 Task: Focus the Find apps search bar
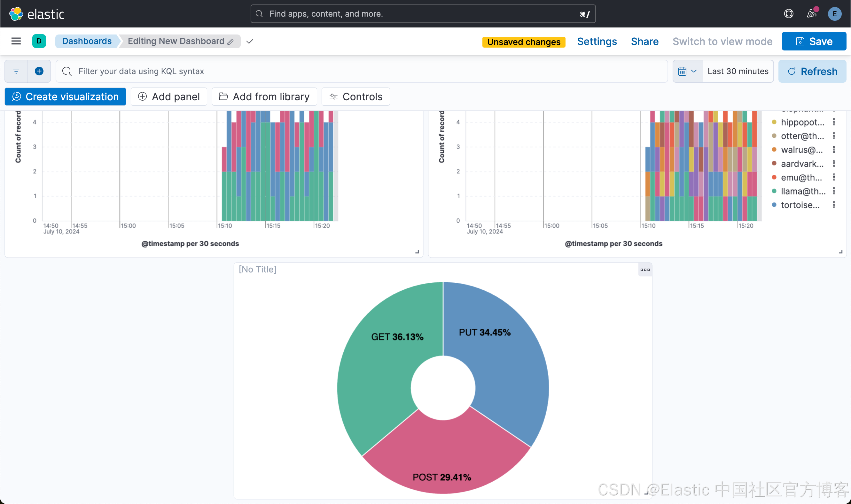423,14
